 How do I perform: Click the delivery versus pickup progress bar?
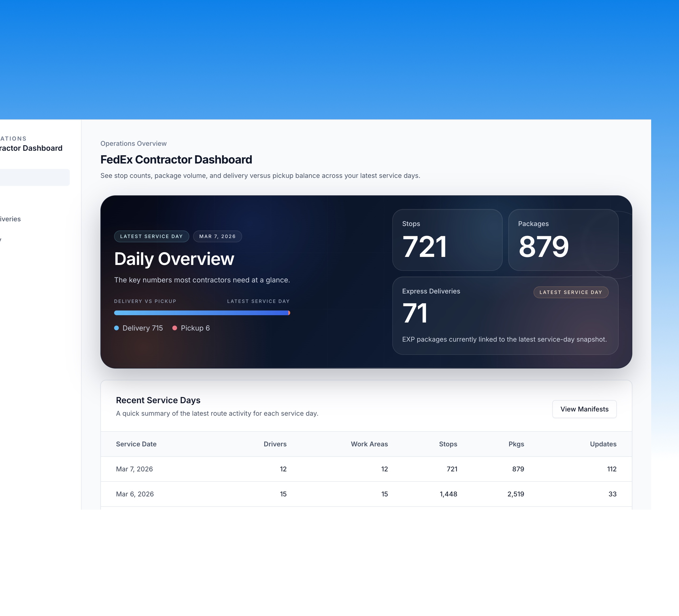tap(202, 313)
